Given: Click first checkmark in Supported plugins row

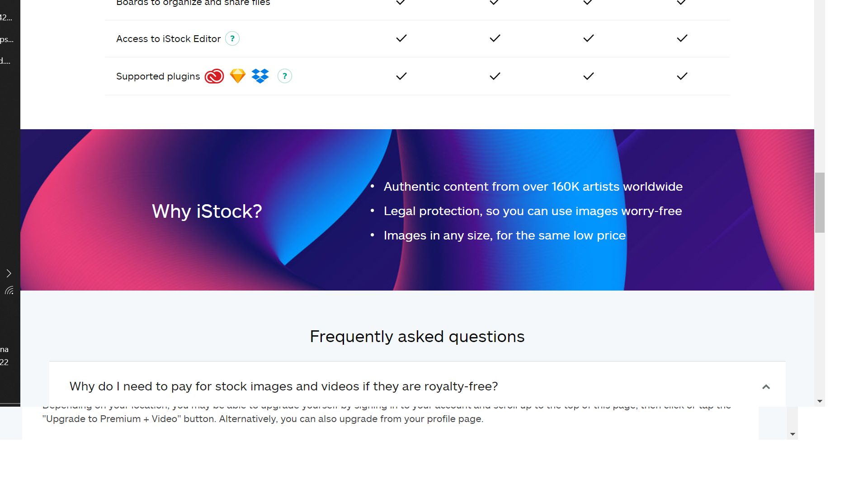Looking at the screenshot, I should tap(401, 76).
